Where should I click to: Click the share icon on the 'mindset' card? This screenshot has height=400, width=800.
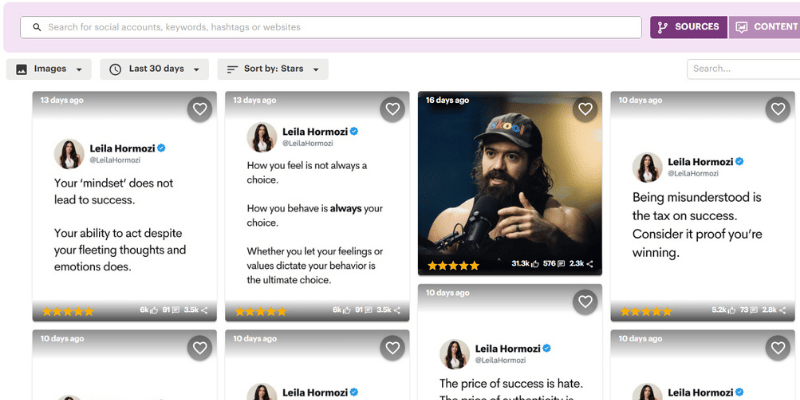(204, 310)
